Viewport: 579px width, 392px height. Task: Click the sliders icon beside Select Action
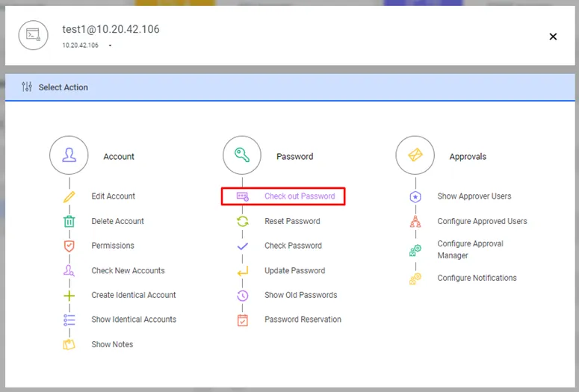[x=27, y=87]
